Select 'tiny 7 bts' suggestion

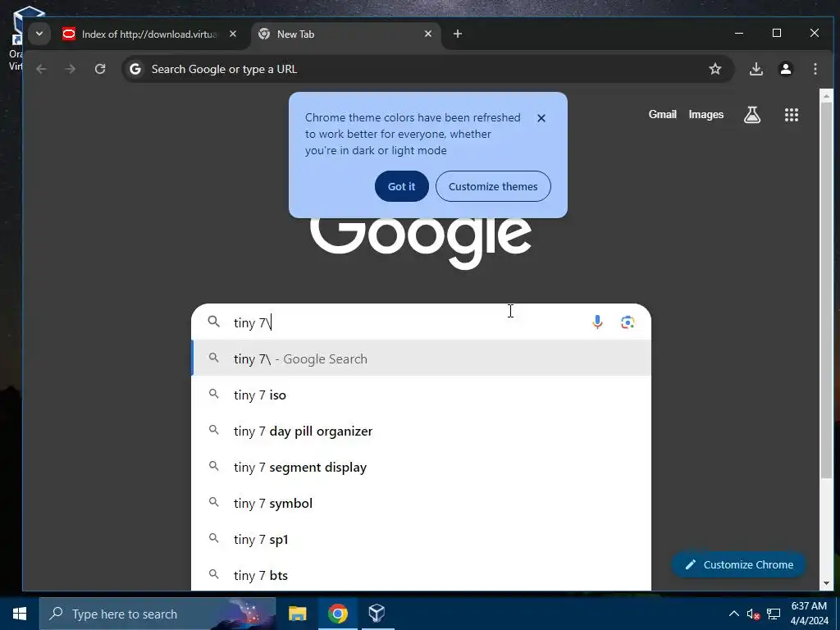point(421,575)
